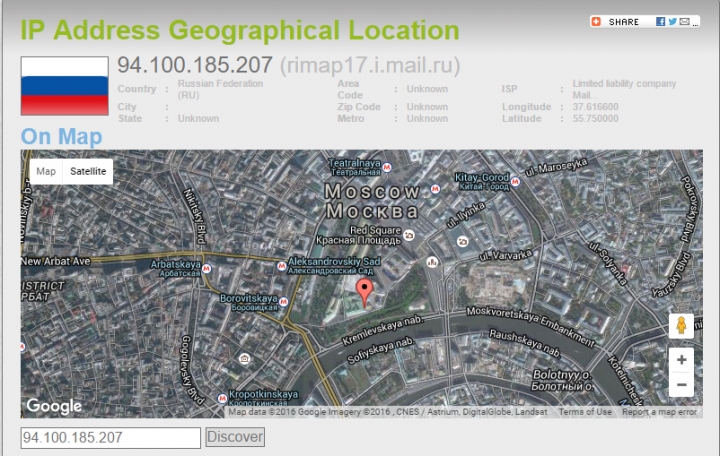
Task: Click the Aleksandrovskiy Sad metro icon
Action: pyautogui.click(x=281, y=266)
